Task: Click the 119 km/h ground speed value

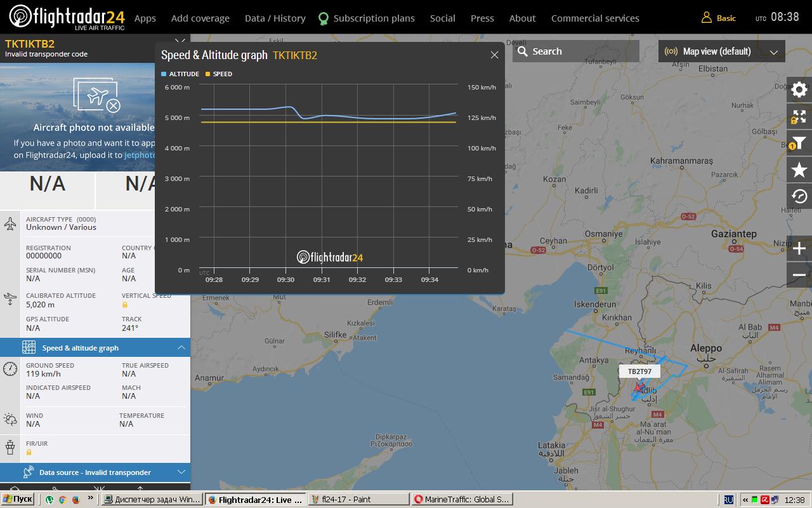Action: [x=43, y=374]
